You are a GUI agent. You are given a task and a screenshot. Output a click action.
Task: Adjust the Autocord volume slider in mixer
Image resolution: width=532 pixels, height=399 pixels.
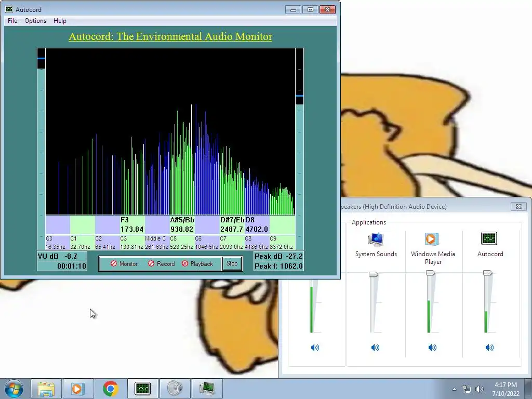487,273
